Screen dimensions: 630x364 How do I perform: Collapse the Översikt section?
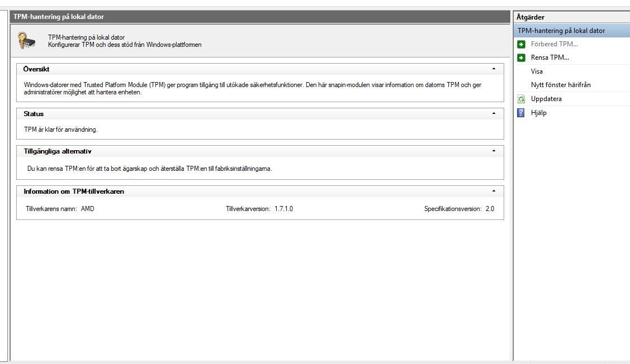pos(493,69)
